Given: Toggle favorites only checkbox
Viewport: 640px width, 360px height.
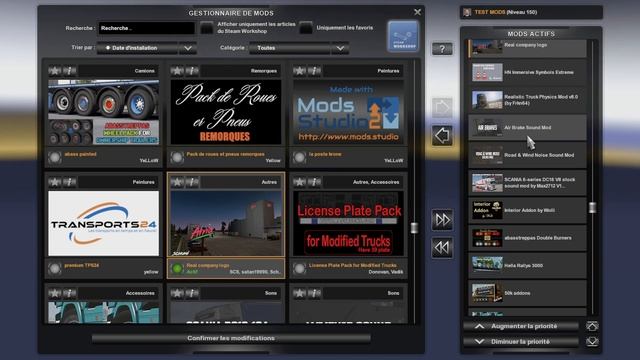Looking at the screenshot, I should click(x=306, y=28).
